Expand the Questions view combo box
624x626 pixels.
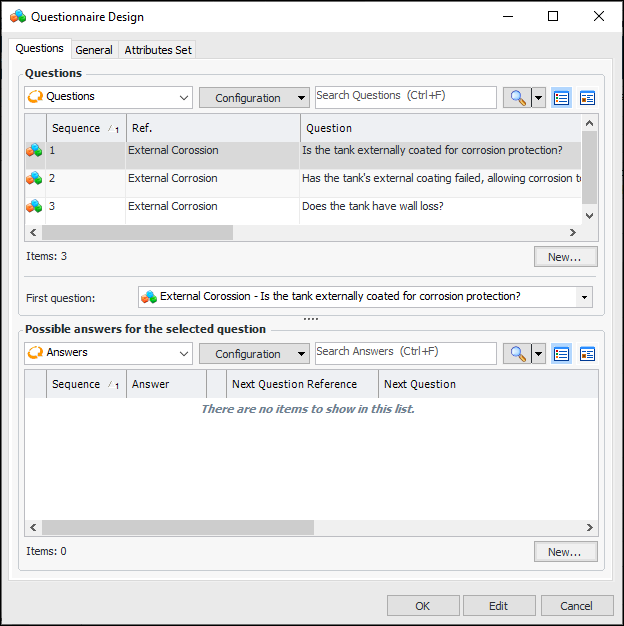pyautogui.click(x=184, y=98)
